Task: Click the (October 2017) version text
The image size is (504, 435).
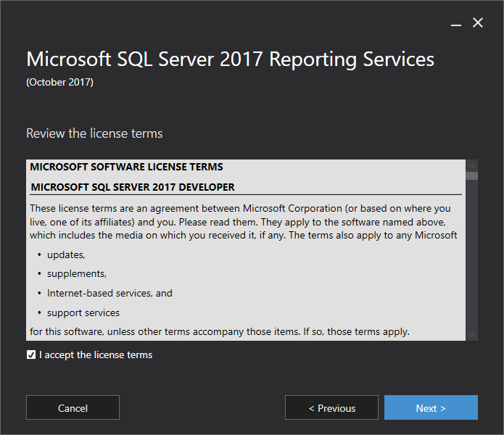Action: click(x=59, y=82)
